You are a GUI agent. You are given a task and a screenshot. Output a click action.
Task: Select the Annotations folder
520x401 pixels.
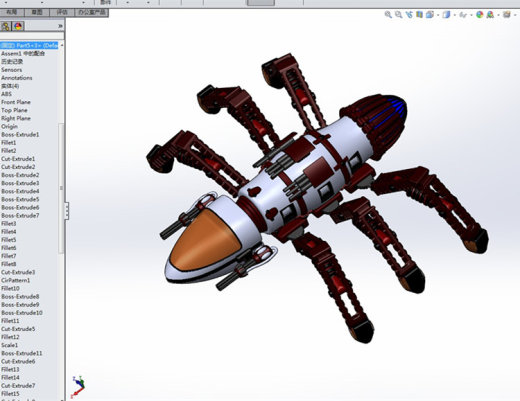17,78
